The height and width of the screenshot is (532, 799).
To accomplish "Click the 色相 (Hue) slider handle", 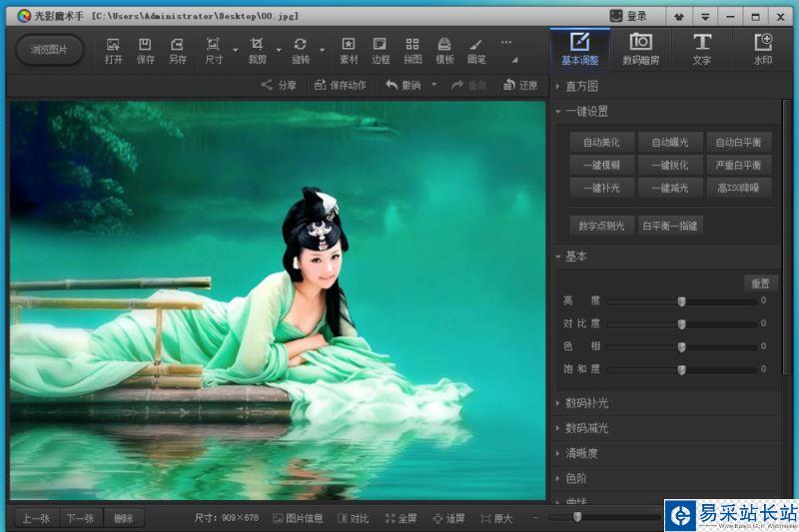I will [x=682, y=347].
